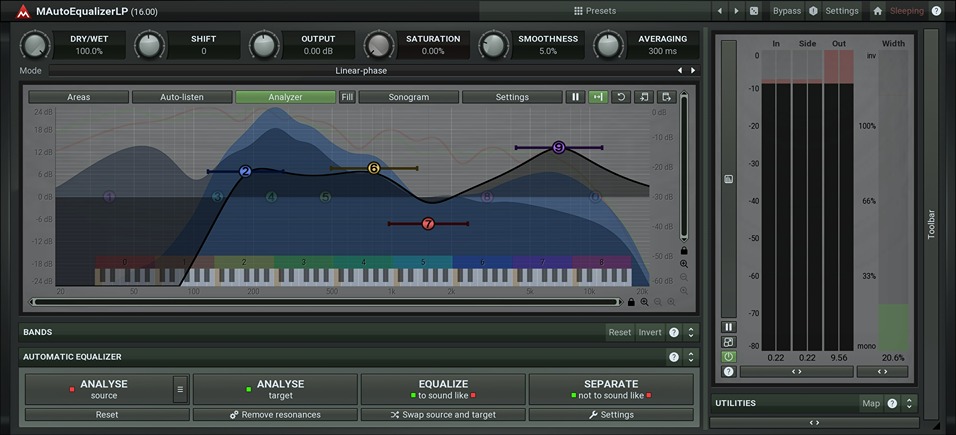Select EQ band 9 node
The image size is (956, 435).
pos(558,147)
